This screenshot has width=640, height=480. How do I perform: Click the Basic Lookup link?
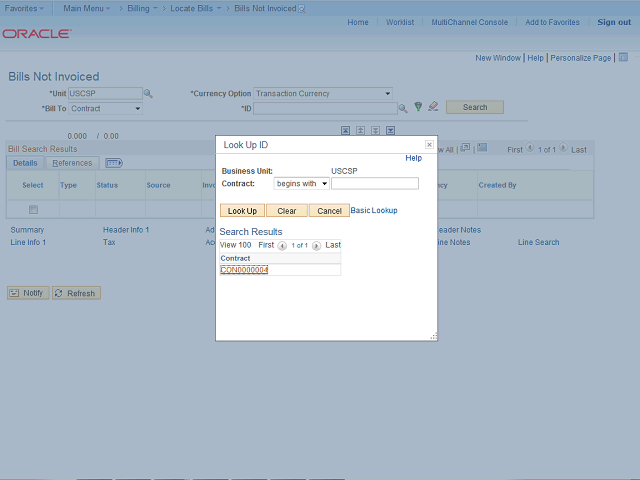click(374, 210)
